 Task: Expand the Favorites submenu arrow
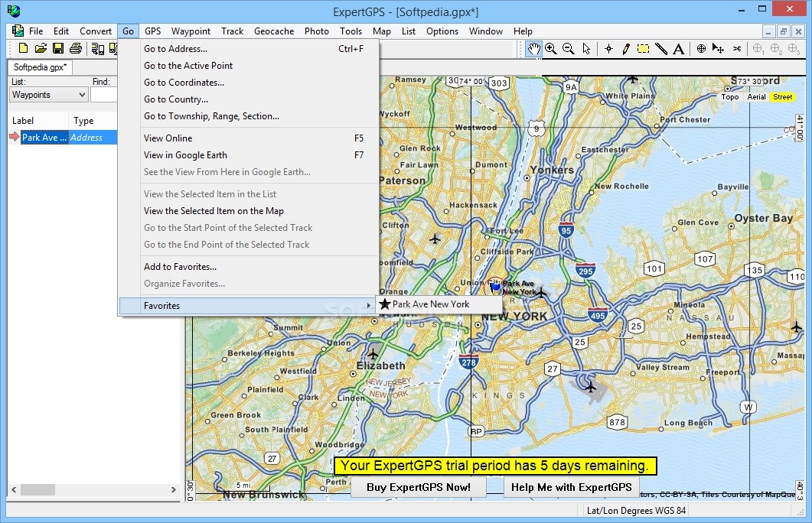[x=369, y=306]
